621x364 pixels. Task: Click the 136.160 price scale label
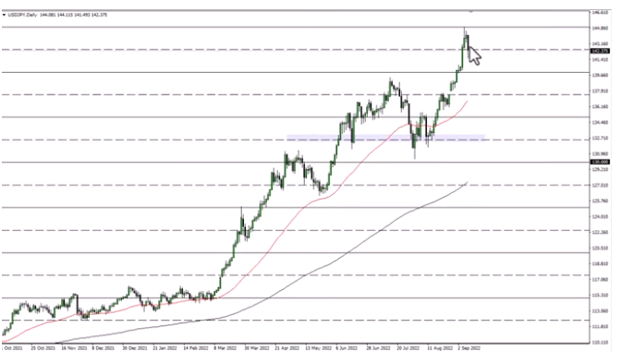click(600, 106)
